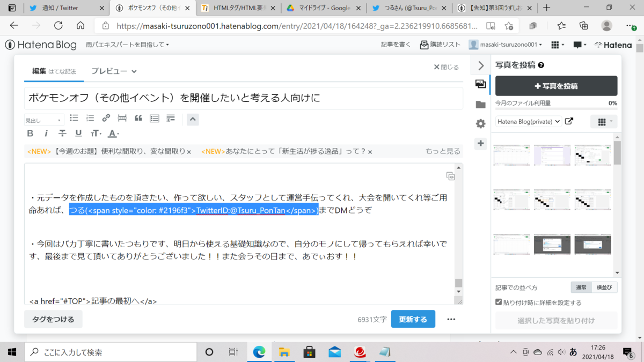Viewport: 644px width, 362px height.
Task: Apply strikethrough formatting to text
Action: point(62,133)
